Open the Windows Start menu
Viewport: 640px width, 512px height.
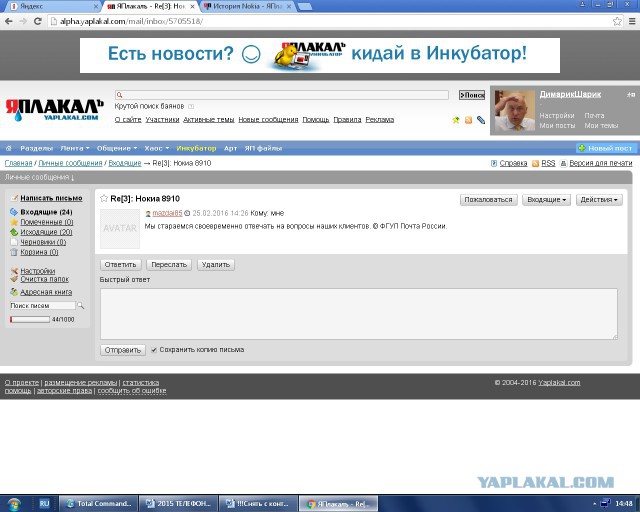click(15, 503)
